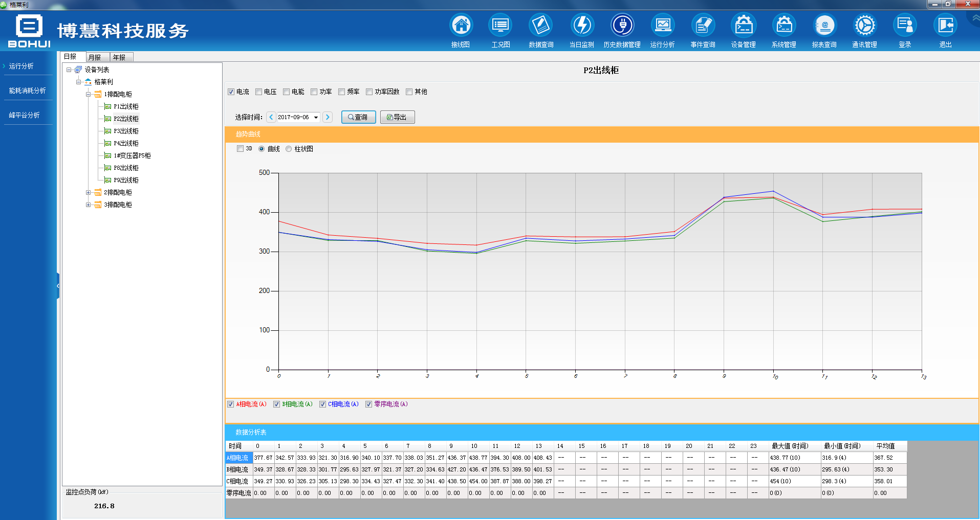Open the 工况图 toolbar icon
The image size is (980, 520).
tap(500, 25)
